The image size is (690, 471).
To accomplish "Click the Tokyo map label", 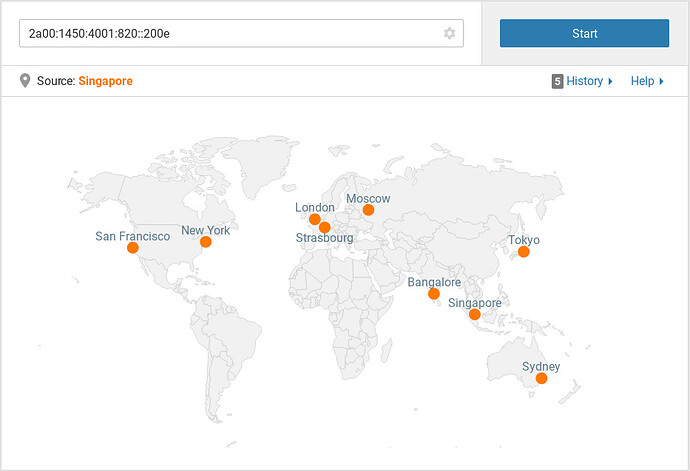I will 524,240.
